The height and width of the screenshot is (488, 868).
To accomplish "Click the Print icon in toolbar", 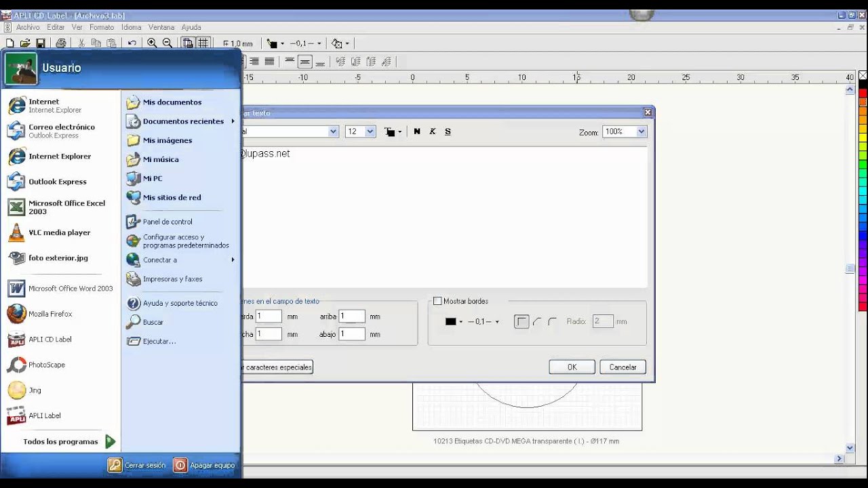I will pyautogui.click(x=61, y=43).
